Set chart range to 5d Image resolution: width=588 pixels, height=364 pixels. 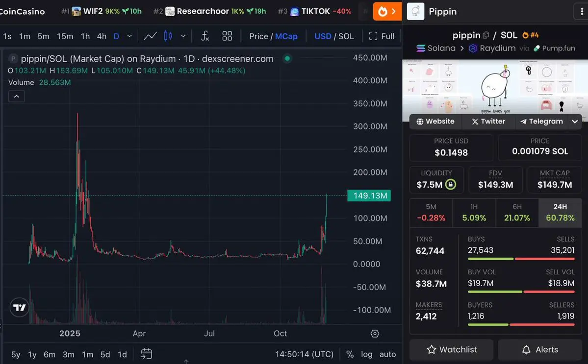105,354
